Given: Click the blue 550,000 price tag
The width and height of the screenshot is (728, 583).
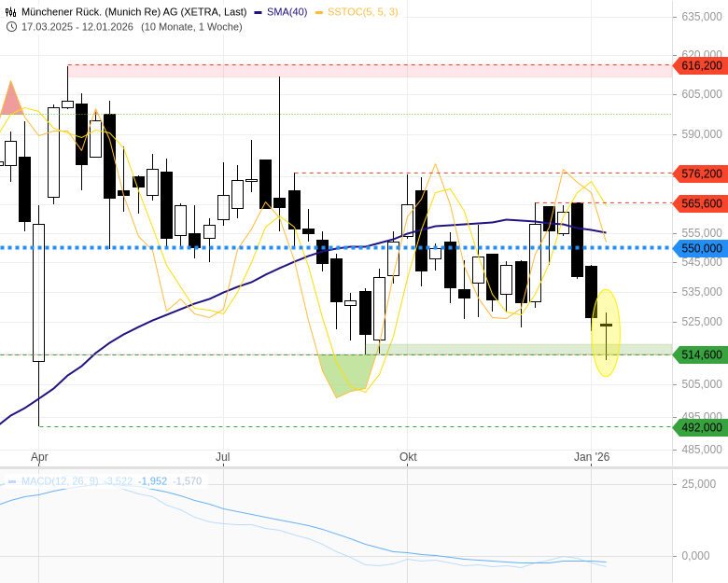Looking at the screenshot, I should [701, 248].
